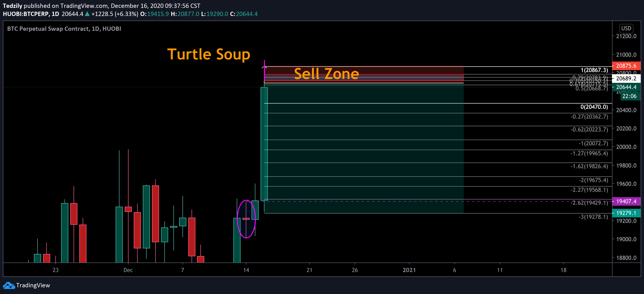Click the '6' date axis label
The image size is (644, 294).
pyautogui.click(x=455, y=270)
